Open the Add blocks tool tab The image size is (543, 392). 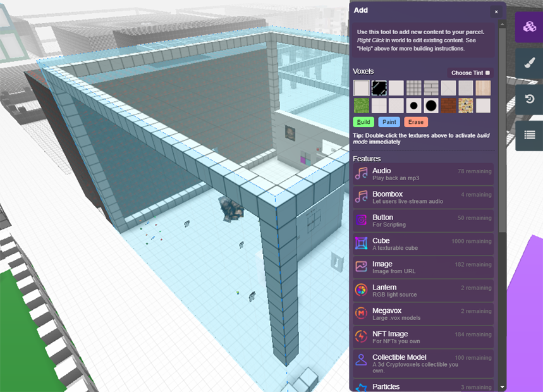[528, 27]
